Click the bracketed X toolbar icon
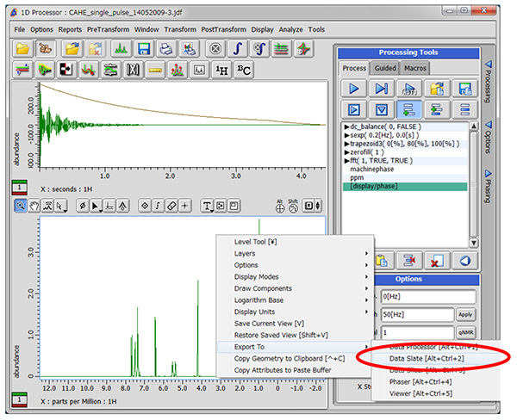This screenshot has width=517, height=420. click(133, 70)
